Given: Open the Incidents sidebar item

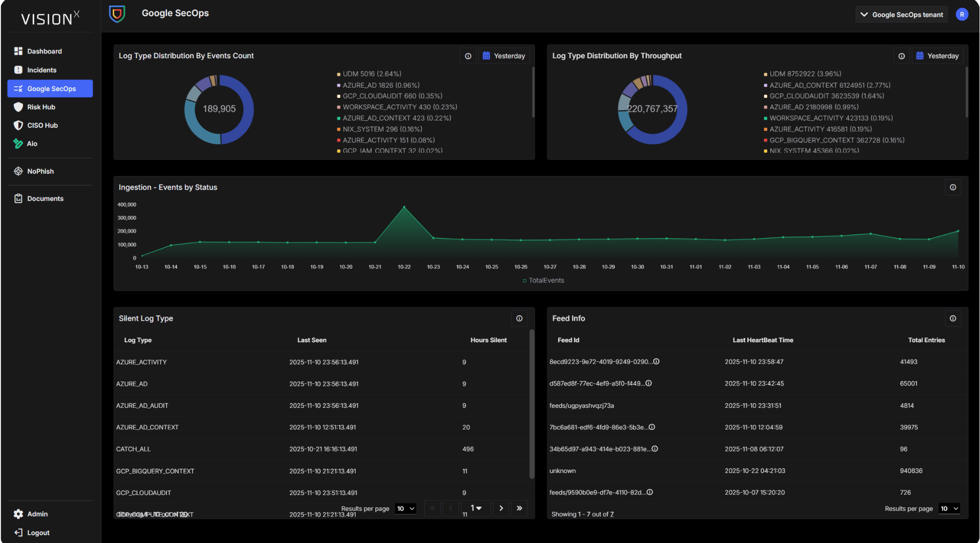Looking at the screenshot, I should [x=50, y=70].
